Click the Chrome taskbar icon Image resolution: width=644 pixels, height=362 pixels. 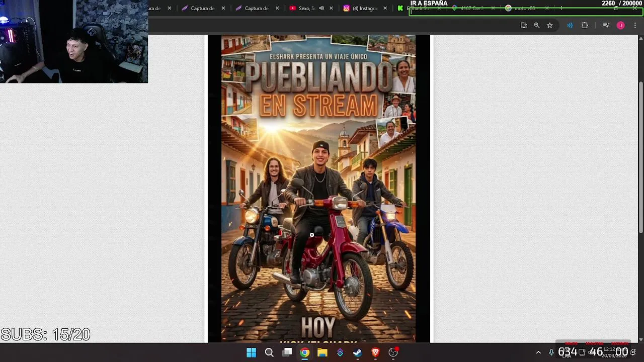coord(305,352)
